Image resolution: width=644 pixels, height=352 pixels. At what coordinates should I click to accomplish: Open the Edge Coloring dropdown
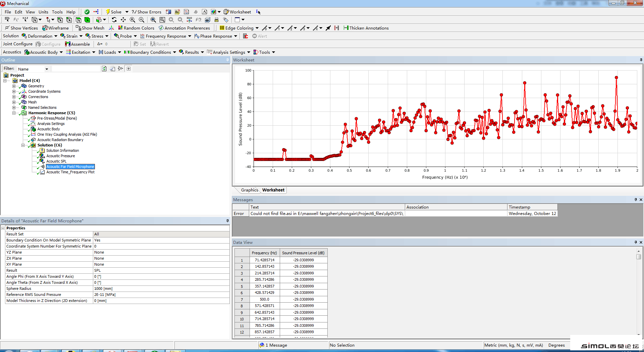(239, 28)
